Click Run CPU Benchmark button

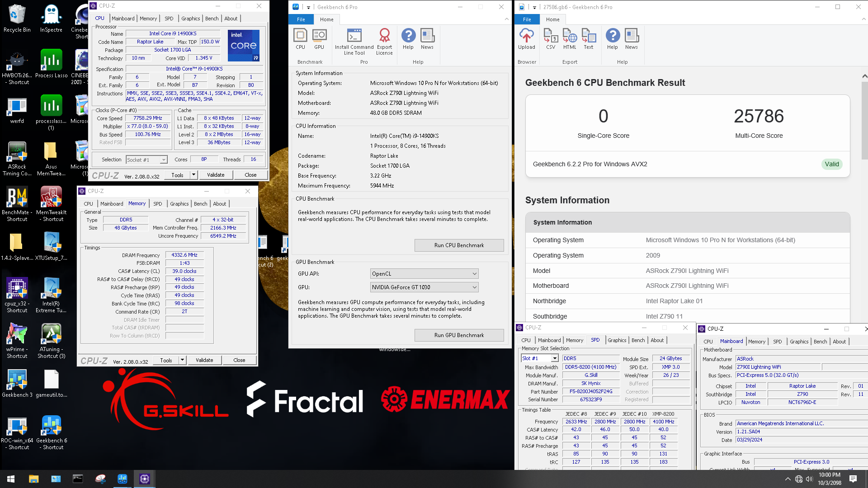coord(459,245)
